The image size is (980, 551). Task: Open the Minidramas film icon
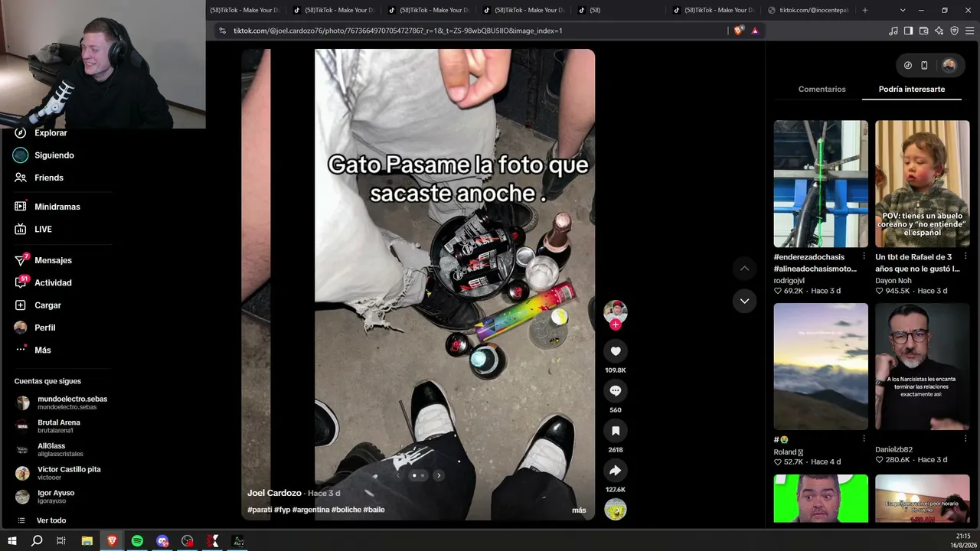click(x=21, y=207)
